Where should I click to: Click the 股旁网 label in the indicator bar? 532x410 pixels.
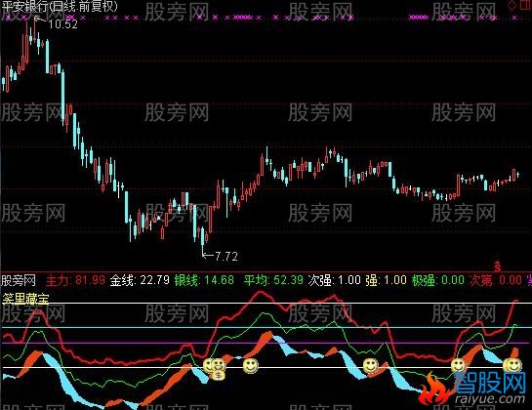[x=19, y=280]
